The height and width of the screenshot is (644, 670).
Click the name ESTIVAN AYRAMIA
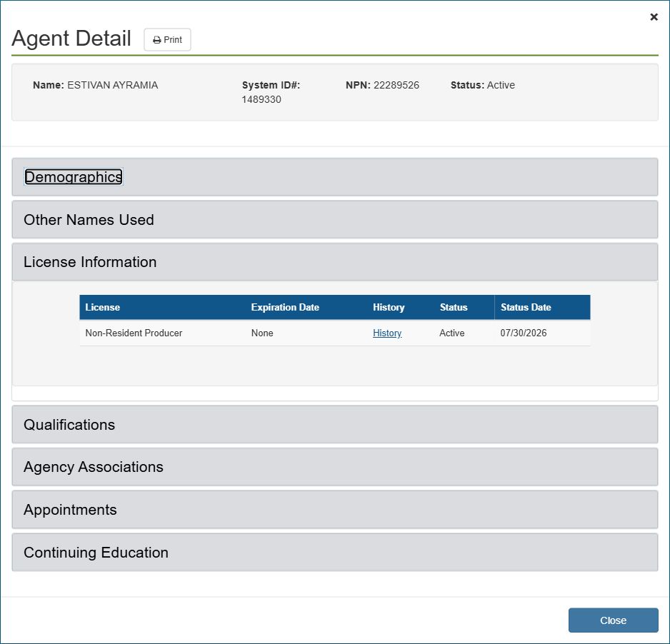(x=112, y=85)
